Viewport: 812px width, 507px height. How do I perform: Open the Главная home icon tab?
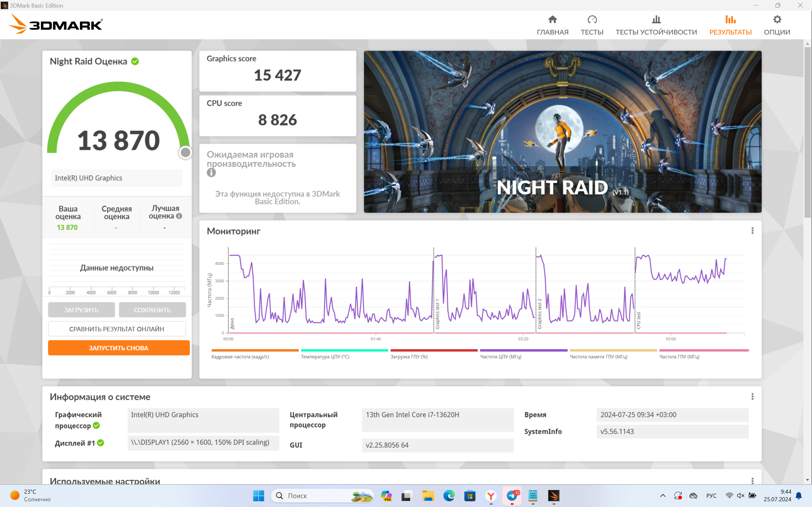552,19
